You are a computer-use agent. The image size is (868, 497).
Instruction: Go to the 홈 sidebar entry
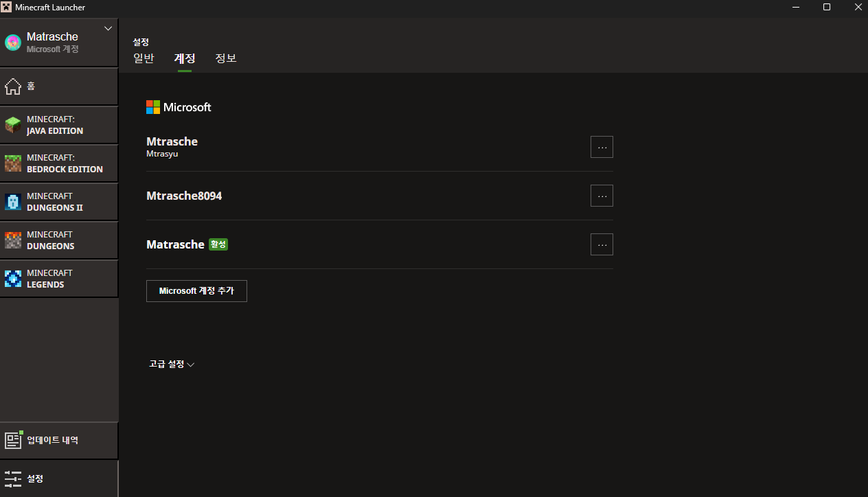pos(59,86)
